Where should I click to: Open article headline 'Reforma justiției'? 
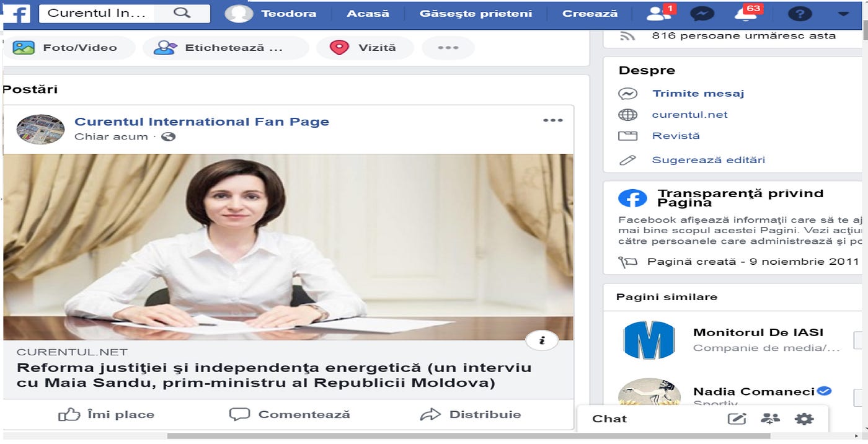[x=274, y=375]
